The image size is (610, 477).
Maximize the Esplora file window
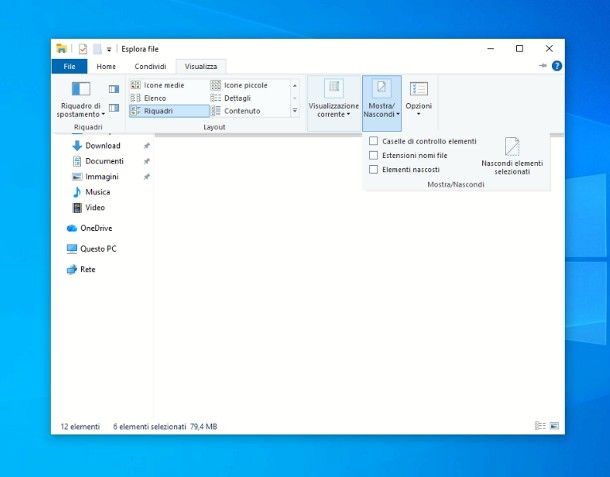coord(519,49)
